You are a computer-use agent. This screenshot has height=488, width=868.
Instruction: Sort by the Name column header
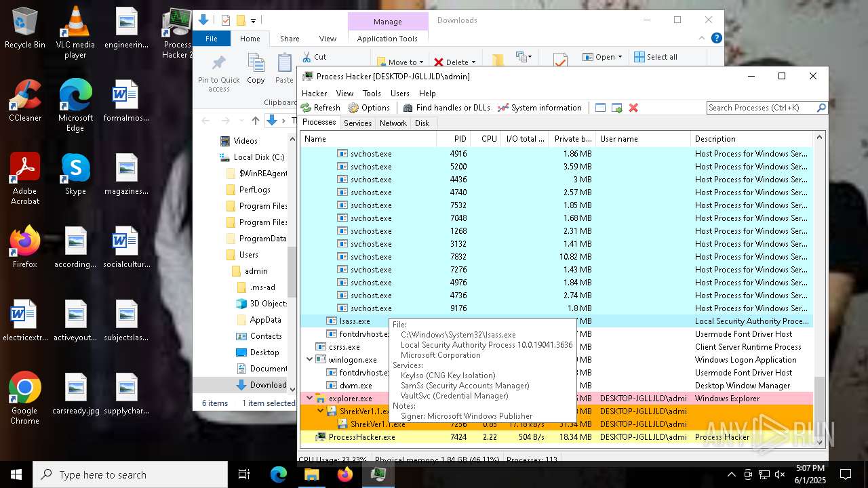click(368, 139)
